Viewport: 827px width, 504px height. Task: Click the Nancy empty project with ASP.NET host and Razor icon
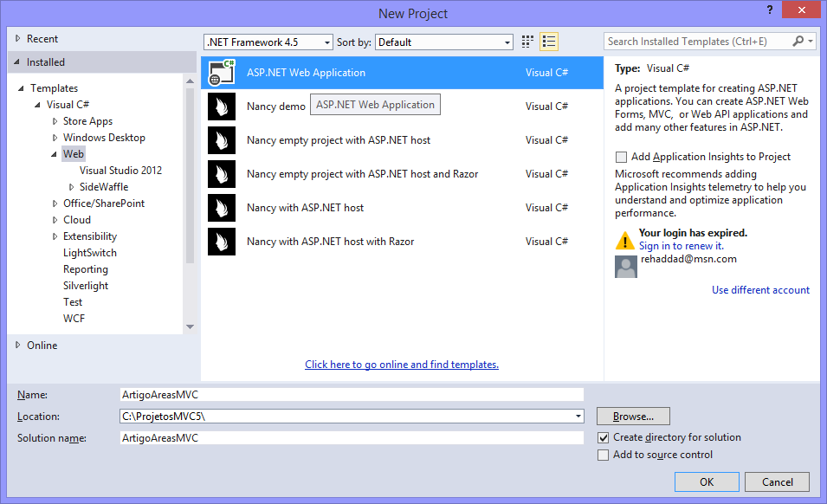click(222, 174)
